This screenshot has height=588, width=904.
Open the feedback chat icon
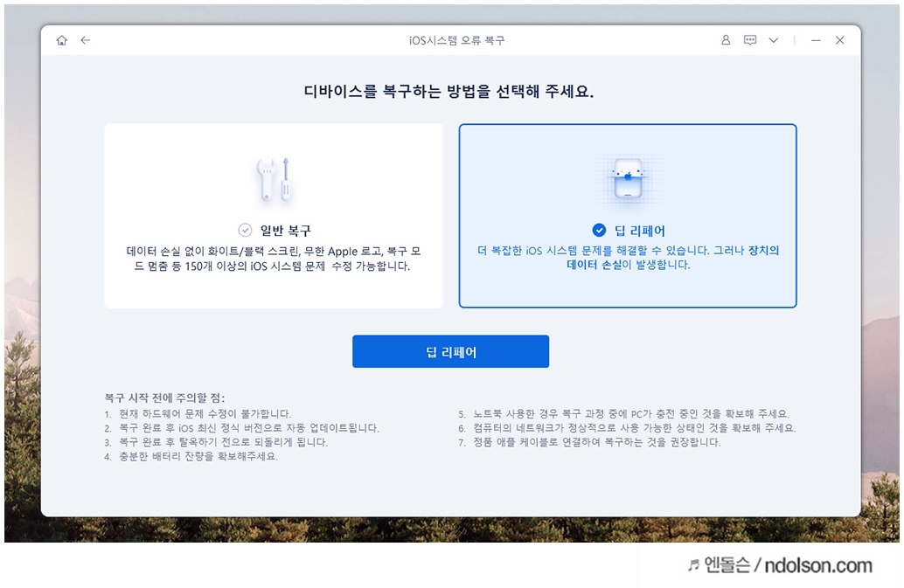pos(749,39)
